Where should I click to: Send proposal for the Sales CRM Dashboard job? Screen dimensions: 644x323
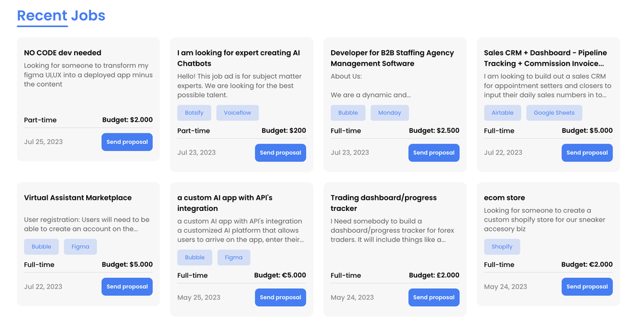(x=587, y=152)
